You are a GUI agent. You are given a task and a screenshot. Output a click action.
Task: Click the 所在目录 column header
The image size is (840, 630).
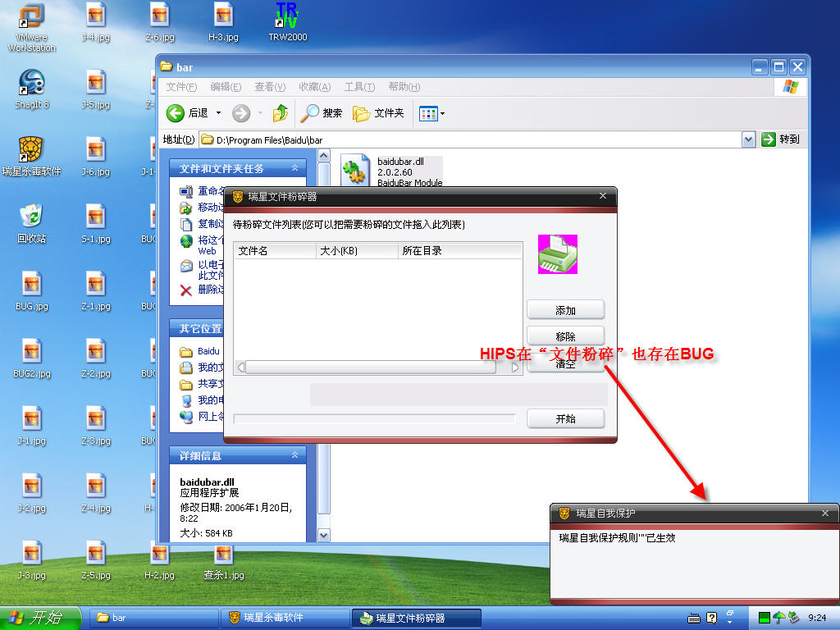coord(459,251)
